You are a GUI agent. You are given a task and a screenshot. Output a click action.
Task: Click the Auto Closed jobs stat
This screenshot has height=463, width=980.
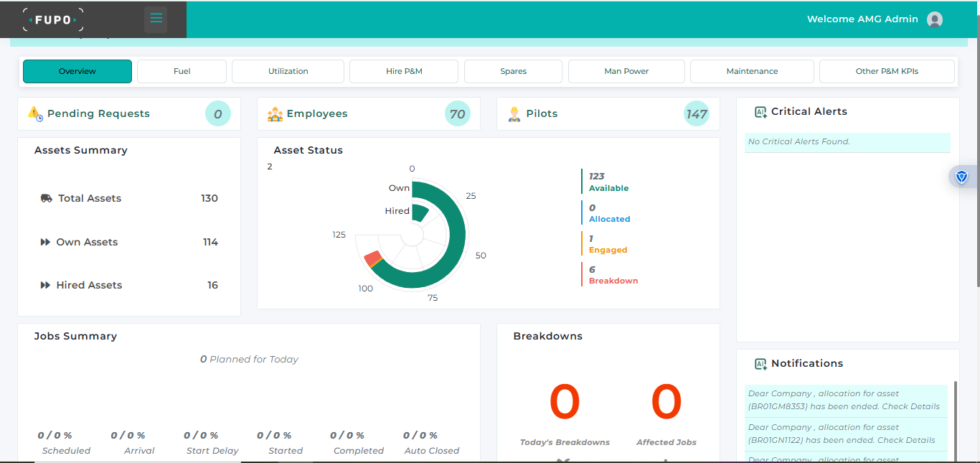tap(431, 443)
